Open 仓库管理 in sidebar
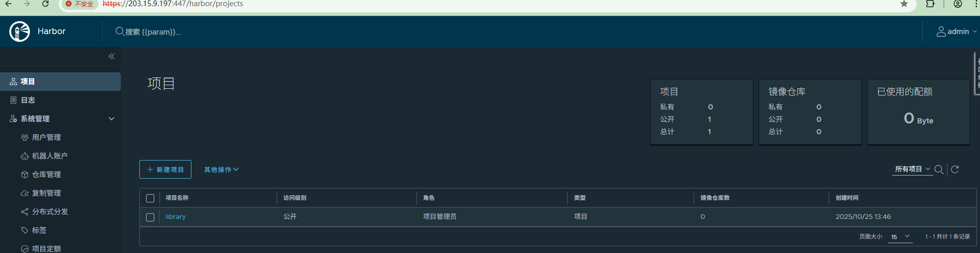The height and width of the screenshot is (253, 980). click(46, 175)
